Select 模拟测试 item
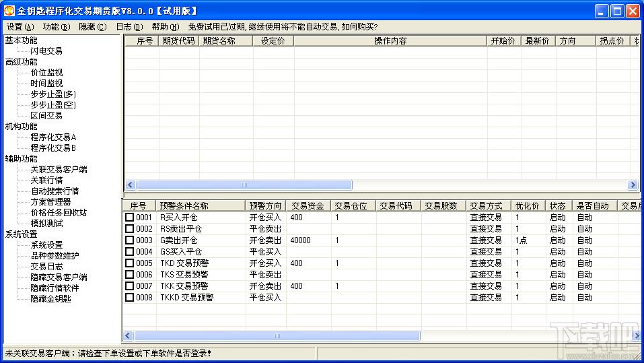The height and width of the screenshot is (363, 644). pos(46,223)
